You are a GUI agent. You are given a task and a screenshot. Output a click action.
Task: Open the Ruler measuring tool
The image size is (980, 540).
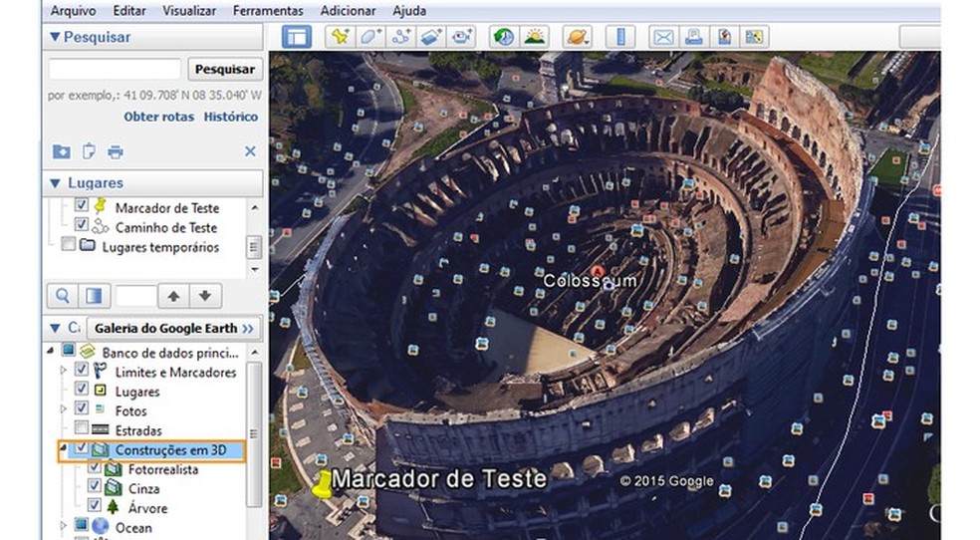(x=620, y=37)
